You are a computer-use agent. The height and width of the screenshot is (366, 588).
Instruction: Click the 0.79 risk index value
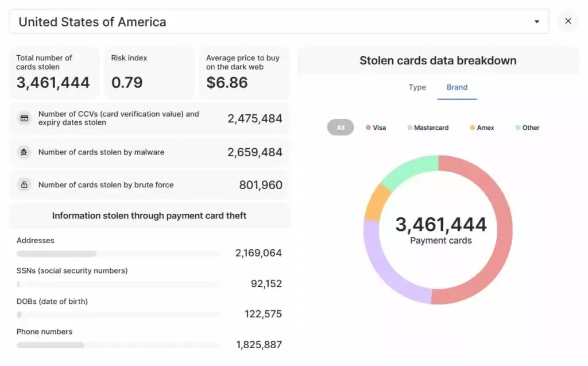click(x=127, y=83)
